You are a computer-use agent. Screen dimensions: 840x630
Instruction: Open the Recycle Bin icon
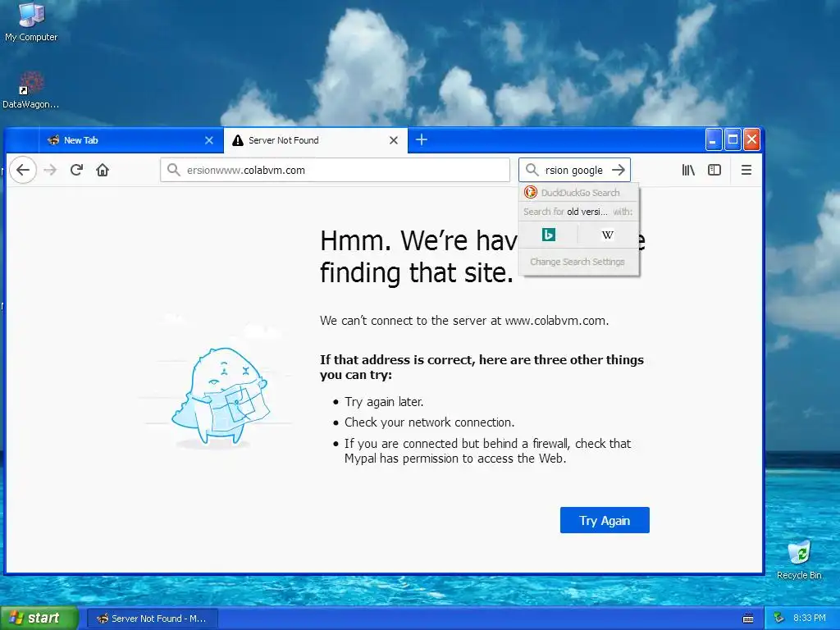[x=799, y=560]
